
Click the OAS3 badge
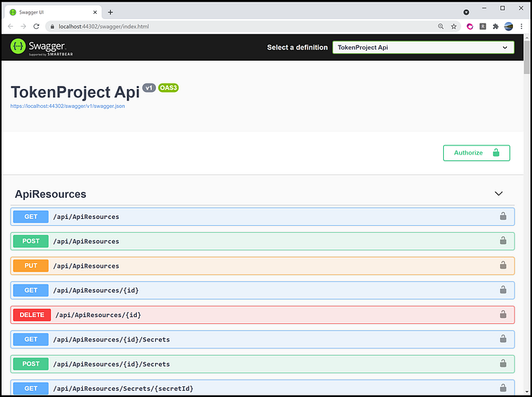[168, 88]
